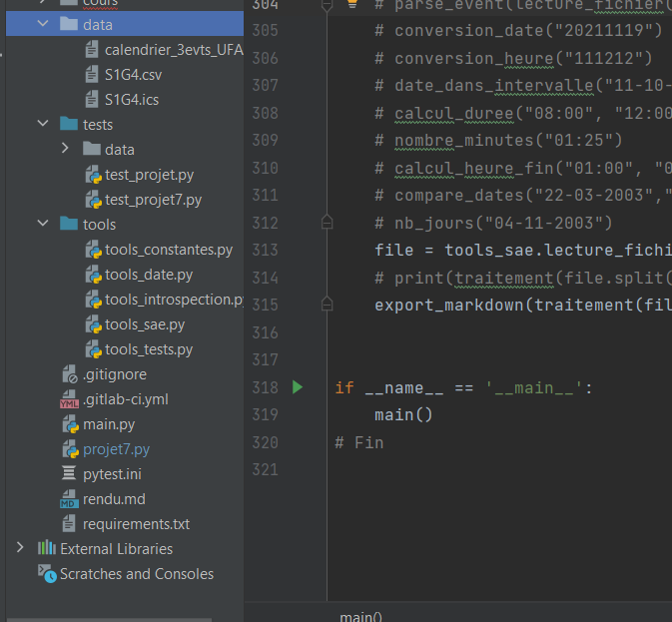Click the External Libraries bar-chart icon
The image size is (672, 622).
(46, 548)
